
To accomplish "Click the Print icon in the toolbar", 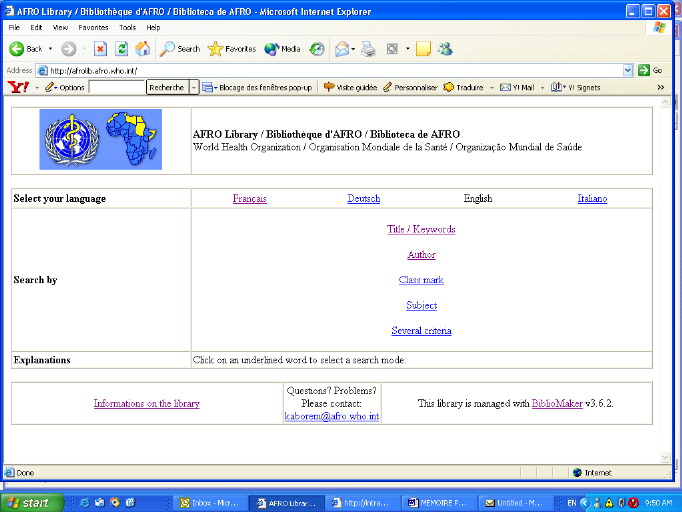I will (x=368, y=49).
